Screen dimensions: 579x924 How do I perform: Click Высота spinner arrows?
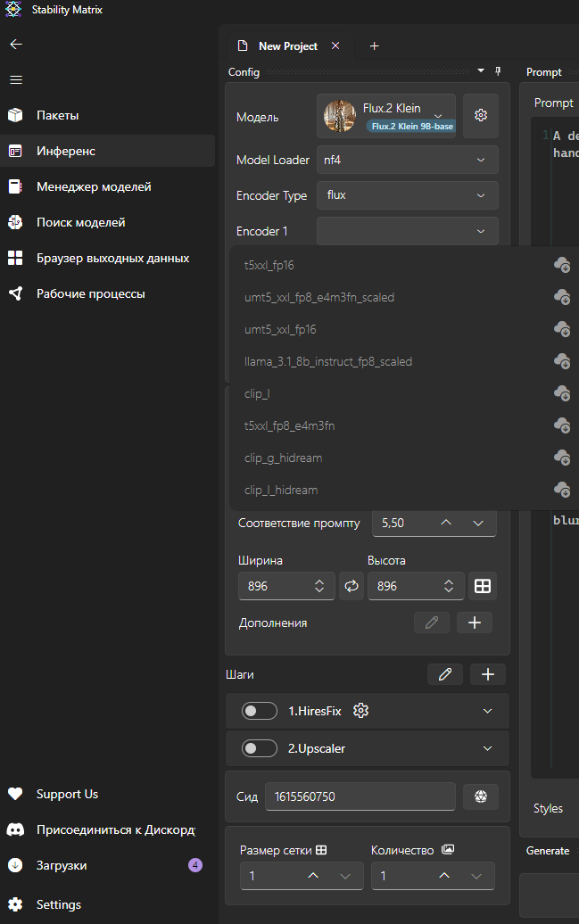click(x=449, y=586)
